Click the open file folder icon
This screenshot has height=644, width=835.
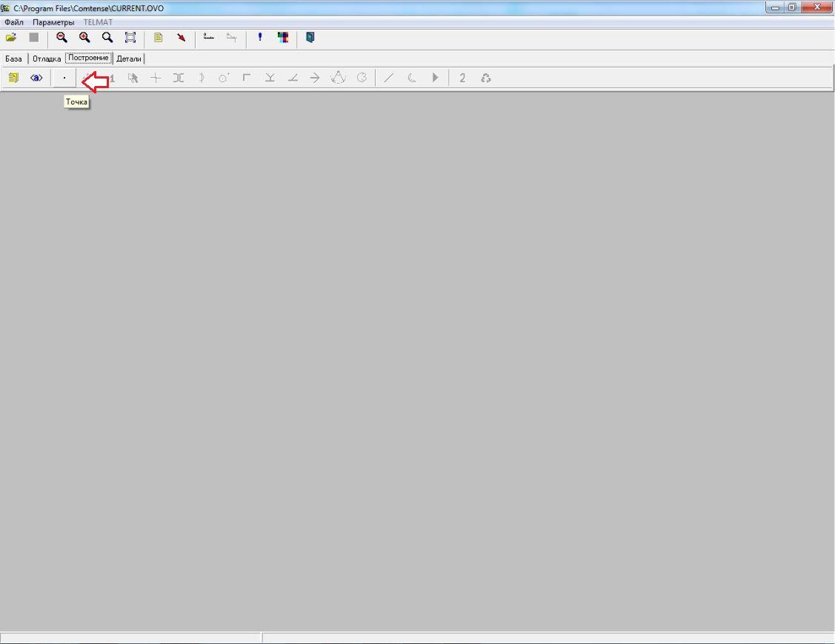[11, 38]
